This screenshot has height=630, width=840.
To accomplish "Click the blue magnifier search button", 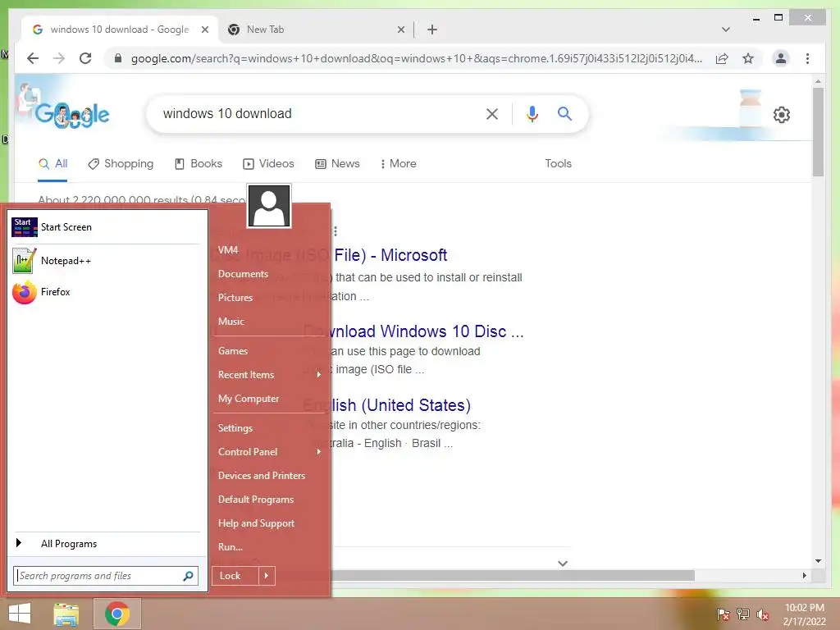I will 564,113.
